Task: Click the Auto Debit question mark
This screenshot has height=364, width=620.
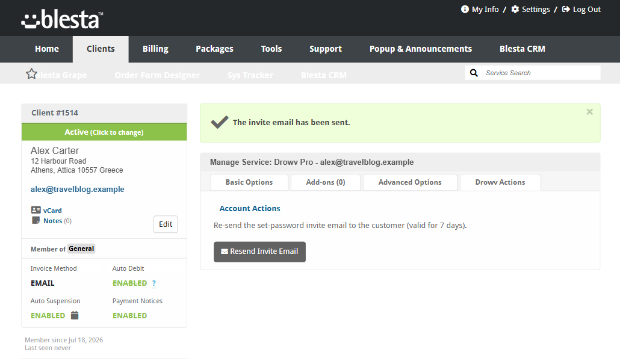Action: click(154, 283)
